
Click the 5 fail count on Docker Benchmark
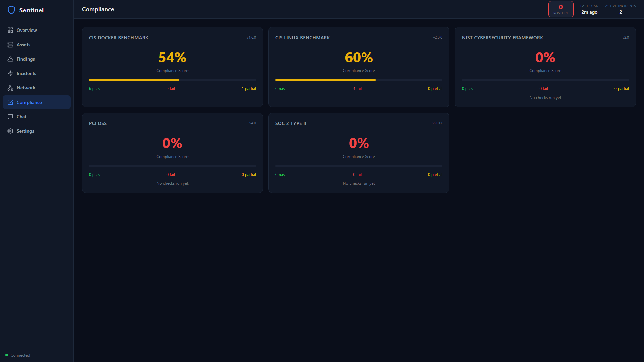[171, 89]
